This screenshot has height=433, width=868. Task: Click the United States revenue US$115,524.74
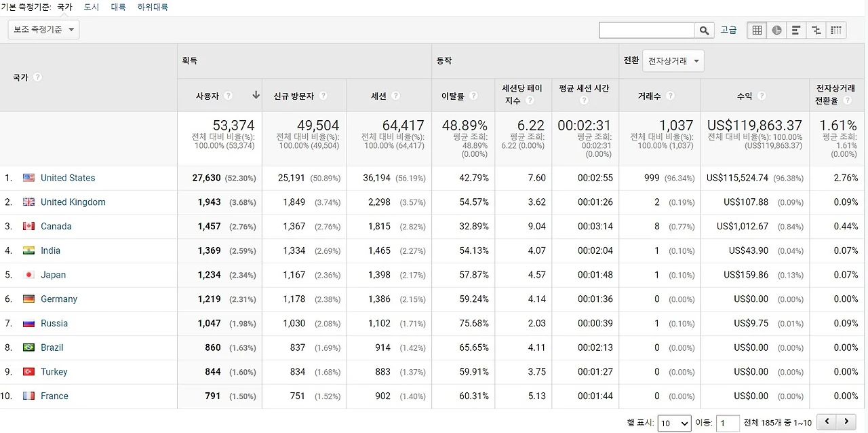coord(737,178)
